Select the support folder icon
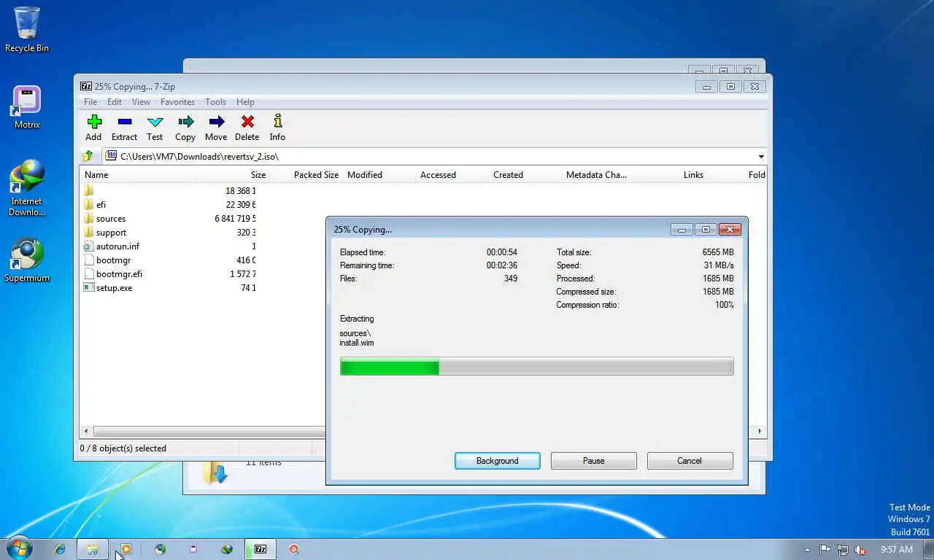The image size is (934, 560). click(89, 233)
